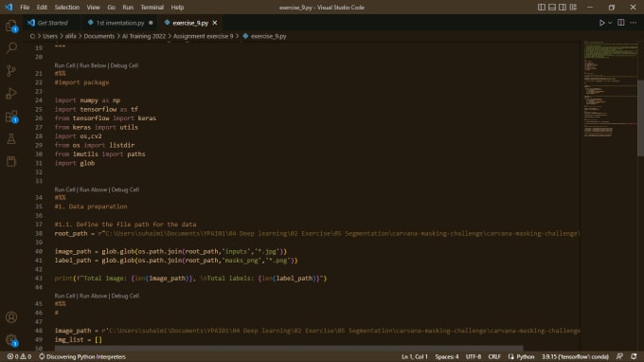Click AI Training 2022 breadcrumb
Image resolution: width=644 pixels, height=362 pixels.
(x=144, y=36)
